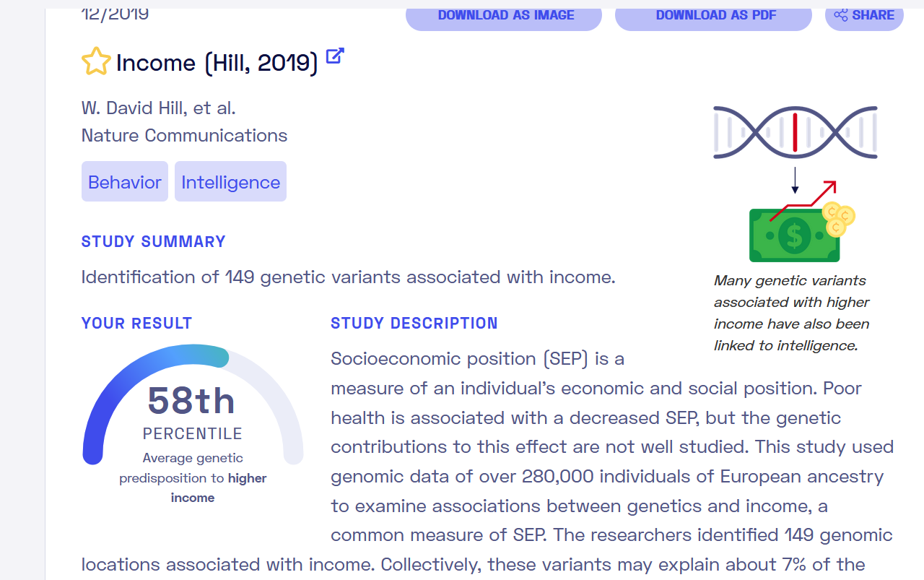
Task: Select the Intelligence tag
Action: [231, 181]
